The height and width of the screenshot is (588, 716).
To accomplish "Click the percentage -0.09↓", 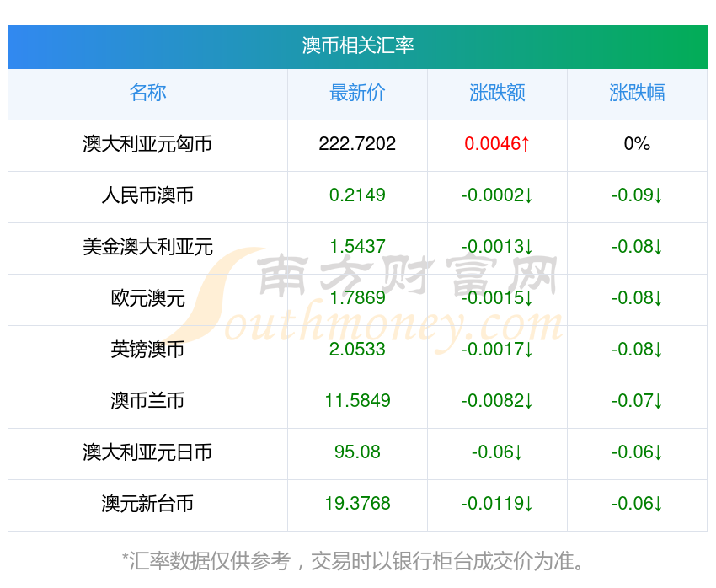I will click(637, 195).
